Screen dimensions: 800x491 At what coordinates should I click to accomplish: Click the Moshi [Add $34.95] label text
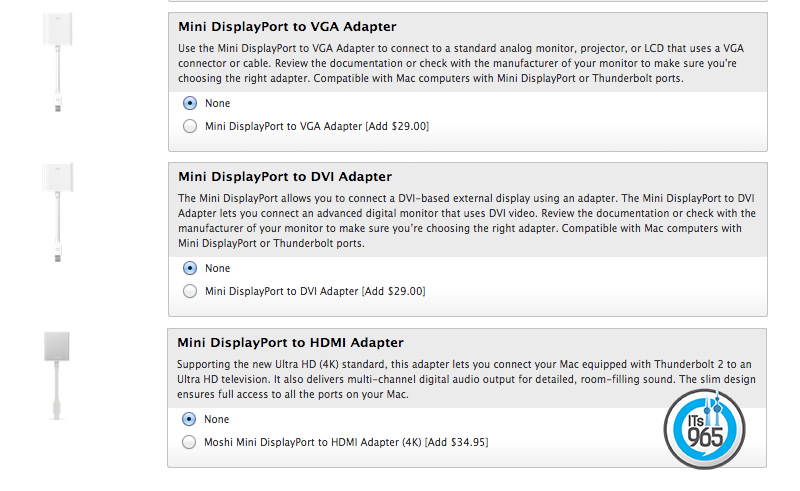pos(346,442)
